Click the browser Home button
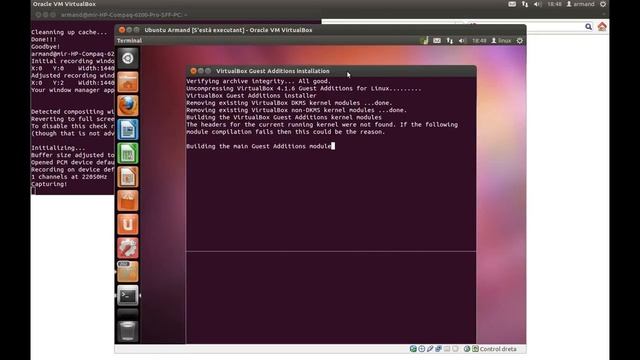 coord(602,27)
